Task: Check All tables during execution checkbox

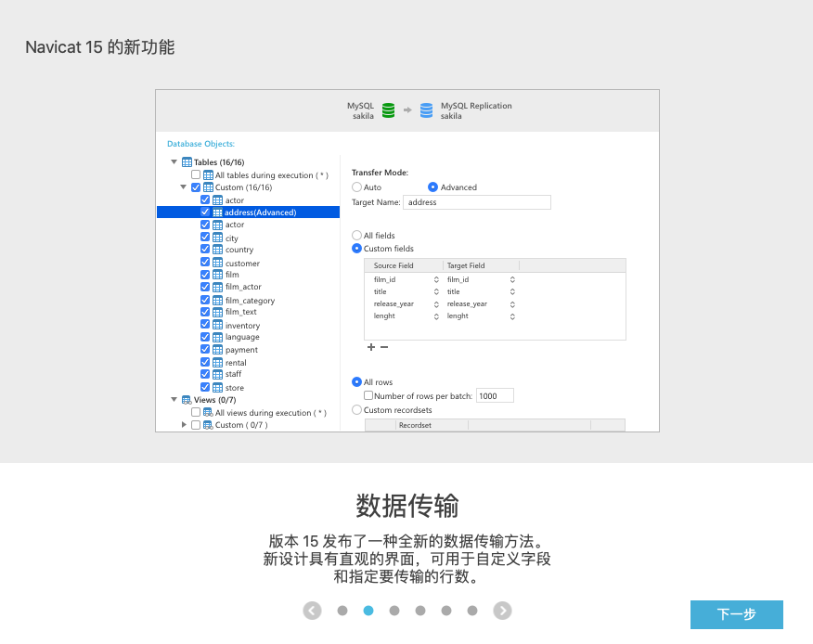Action: point(196,174)
